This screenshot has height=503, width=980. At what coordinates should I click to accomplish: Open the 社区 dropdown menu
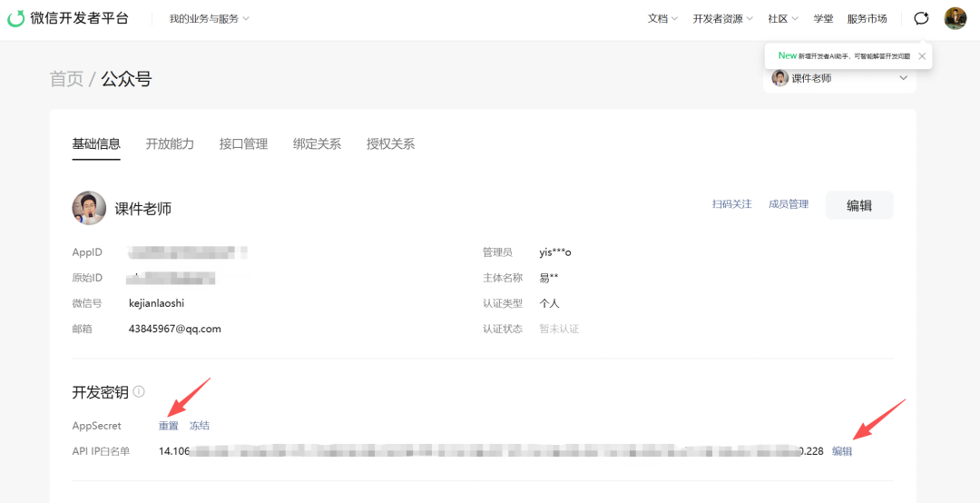[x=783, y=19]
